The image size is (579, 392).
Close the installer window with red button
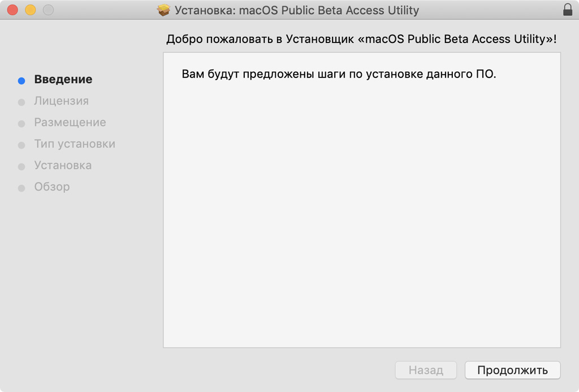[x=12, y=10]
